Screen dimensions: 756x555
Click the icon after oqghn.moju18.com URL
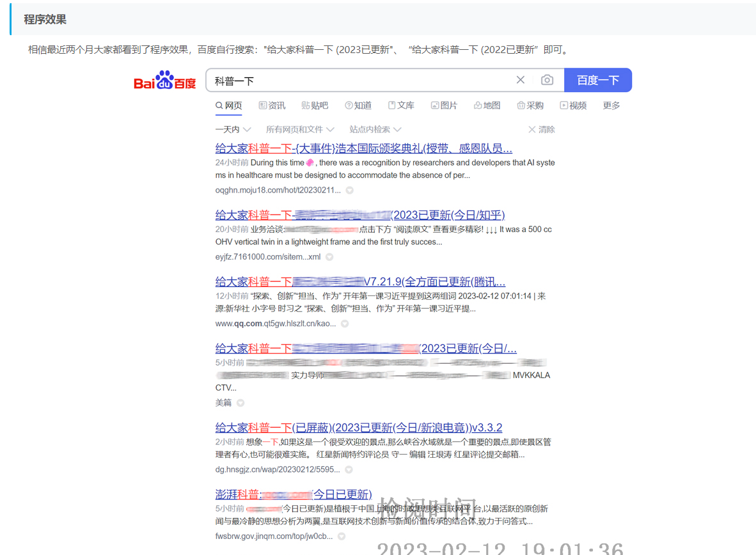[350, 191]
